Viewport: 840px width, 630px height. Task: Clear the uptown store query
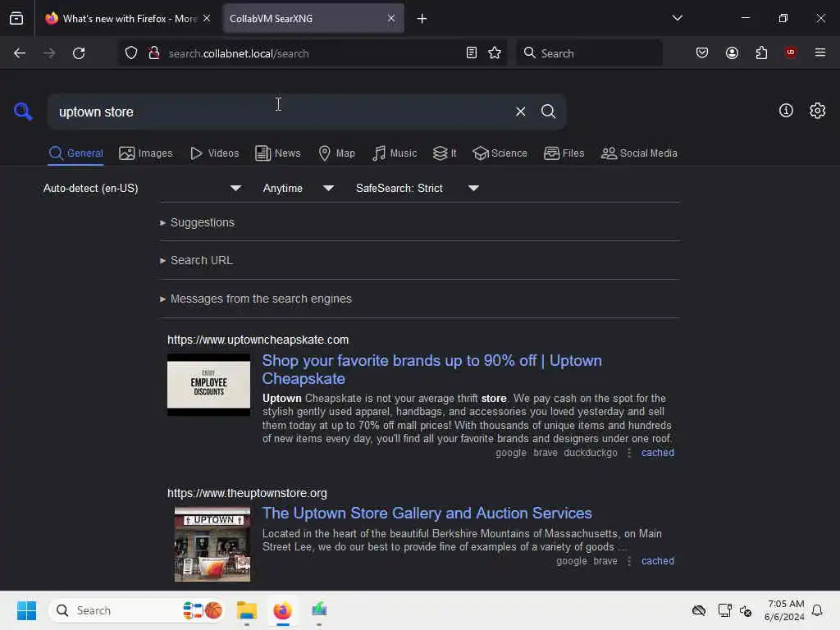pyautogui.click(x=520, y=112)
